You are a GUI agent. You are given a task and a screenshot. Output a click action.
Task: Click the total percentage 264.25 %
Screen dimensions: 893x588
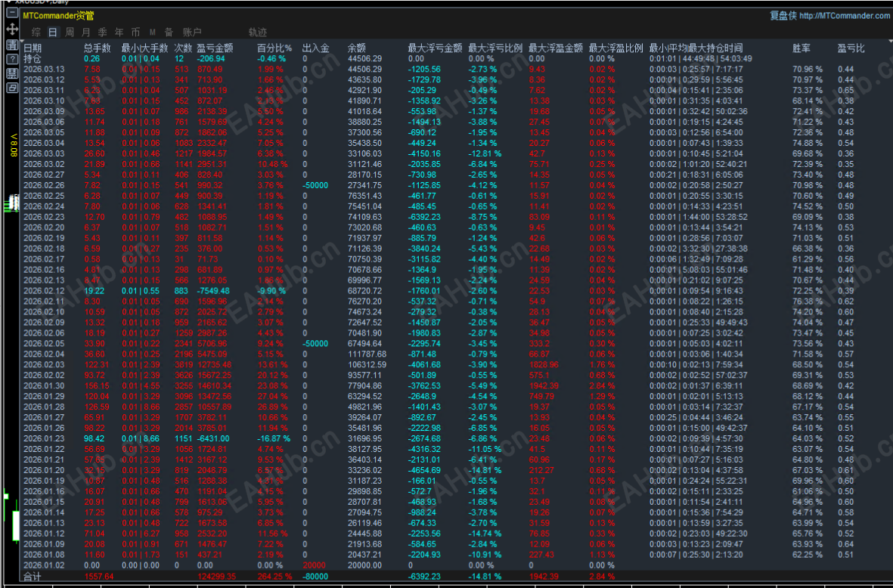coord(274,577)
